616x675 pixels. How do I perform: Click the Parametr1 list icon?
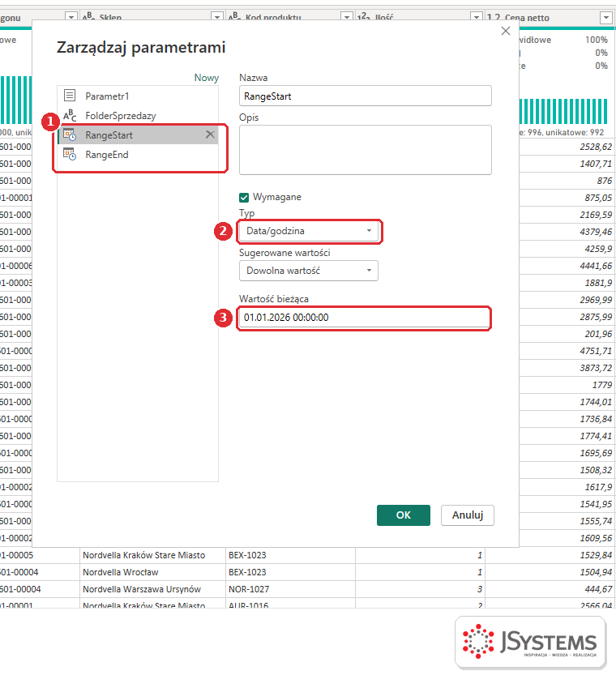(x=70, y=95)
